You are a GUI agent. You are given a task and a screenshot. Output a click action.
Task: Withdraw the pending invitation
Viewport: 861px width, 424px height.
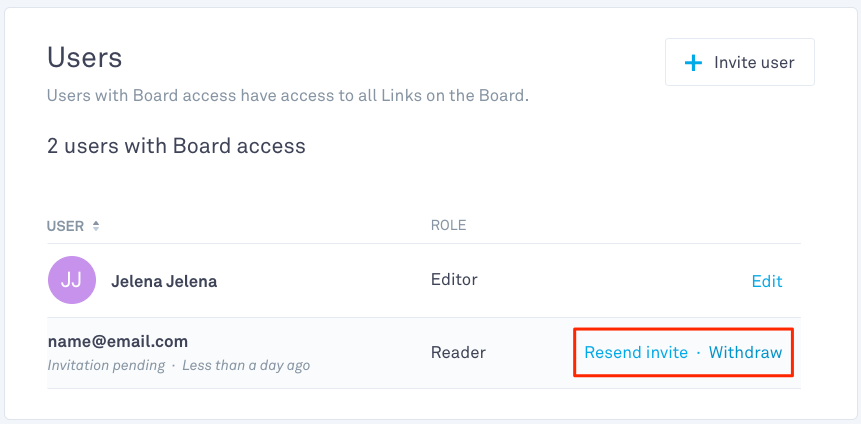click(745, 352)
